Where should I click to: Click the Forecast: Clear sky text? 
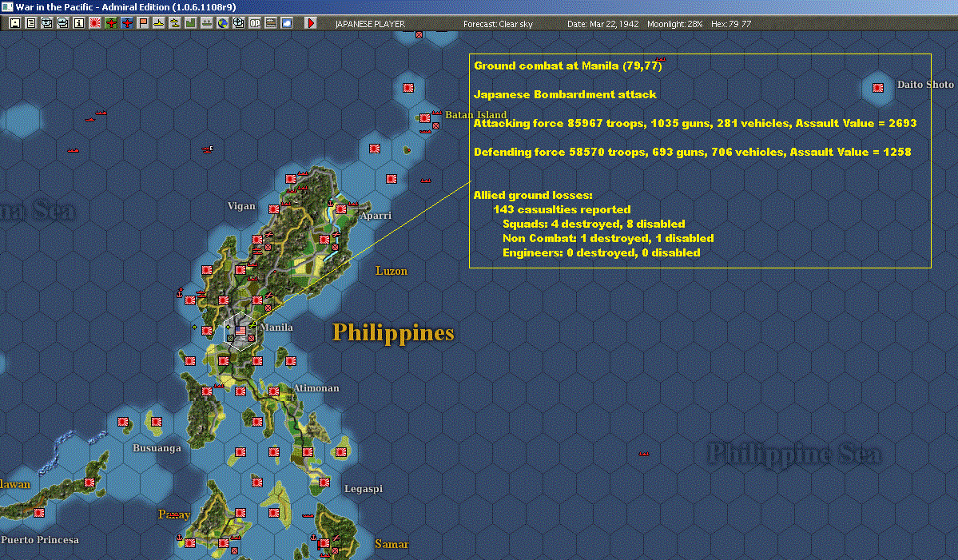coord(498,24)
